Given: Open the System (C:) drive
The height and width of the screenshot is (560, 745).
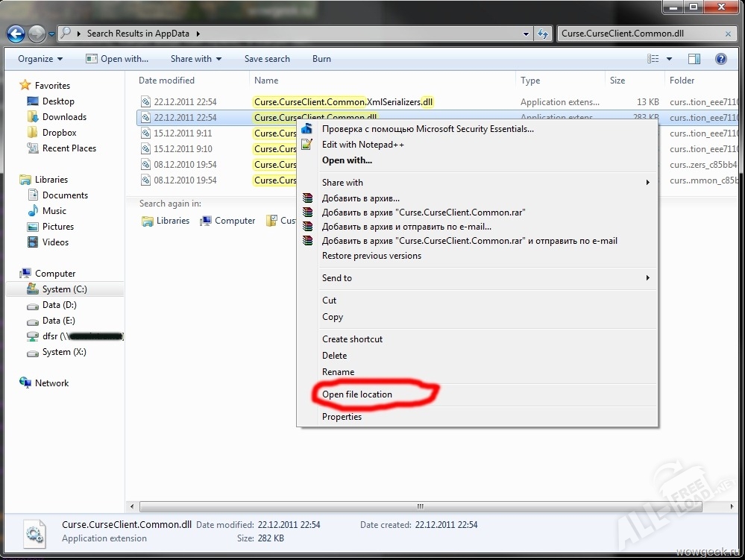Looking at the screenshot, I should point(65,289).
